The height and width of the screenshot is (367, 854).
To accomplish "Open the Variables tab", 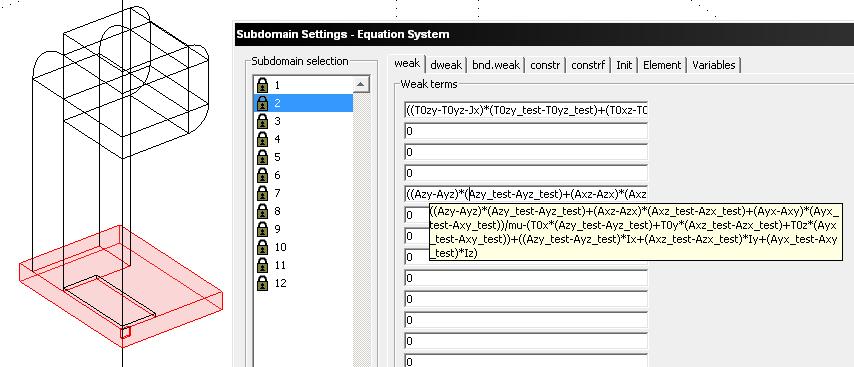I will (x=713, y=65).
